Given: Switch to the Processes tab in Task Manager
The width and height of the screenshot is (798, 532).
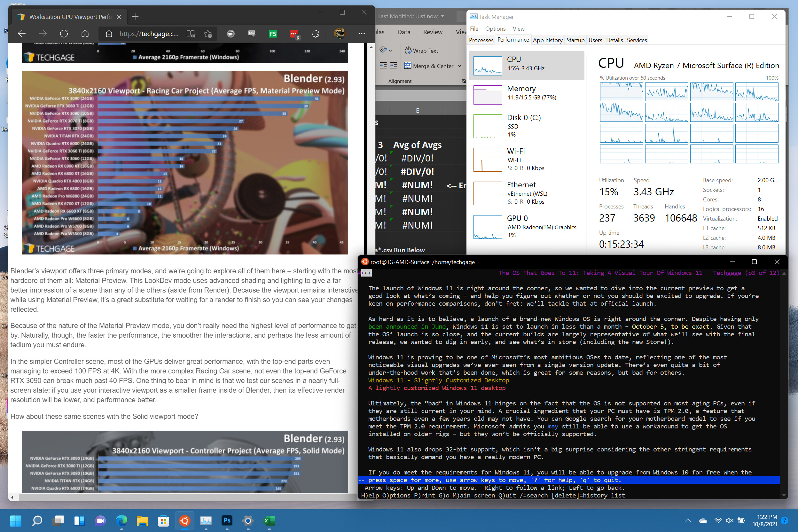Looking at the screenshot, I should point(481,40).
